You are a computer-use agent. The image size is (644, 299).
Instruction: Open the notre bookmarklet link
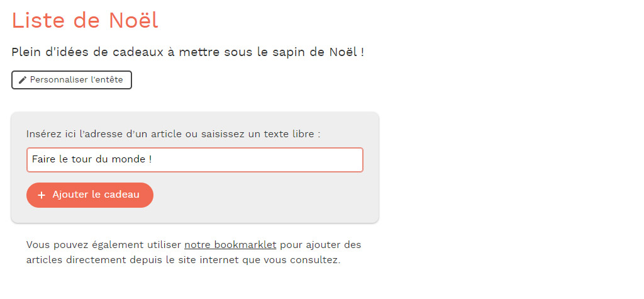pos(230,245)
